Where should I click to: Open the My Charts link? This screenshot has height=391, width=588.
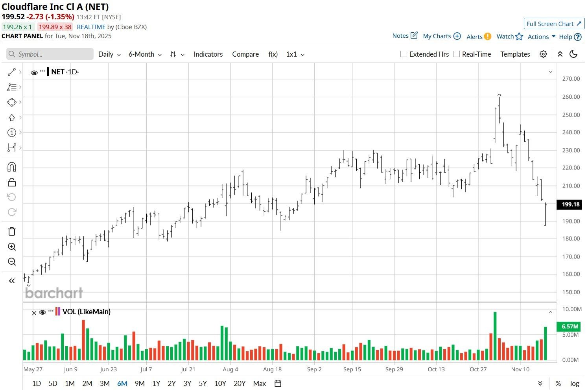pyautogui.click(x=437, y=36)
